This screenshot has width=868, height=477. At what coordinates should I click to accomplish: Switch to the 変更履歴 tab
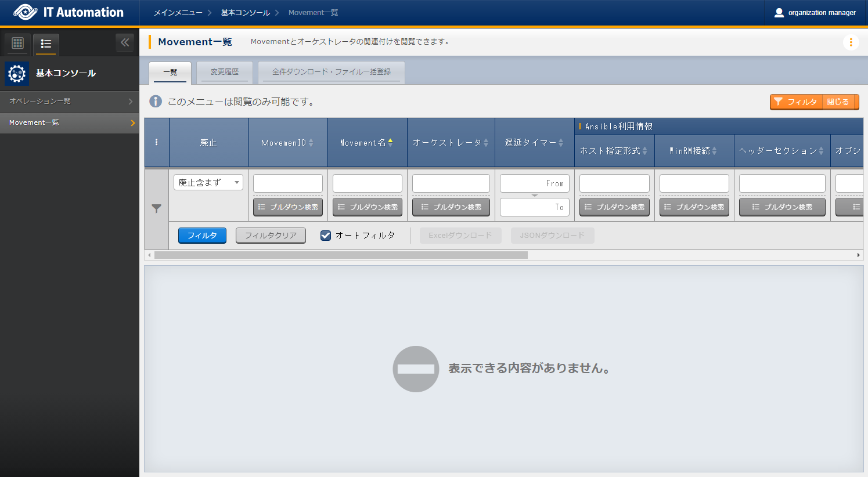[x=225, y=72]
